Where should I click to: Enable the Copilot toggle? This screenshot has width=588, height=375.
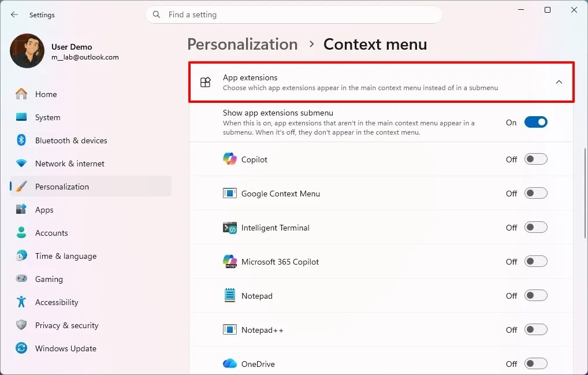click(x=535, y=159)
